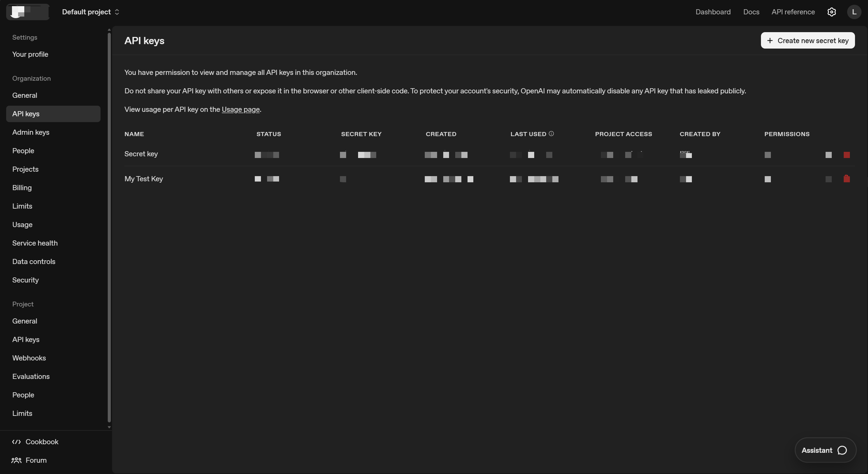Open API reference from top navigation
This screenshot has height=474, width=868.
793,12
